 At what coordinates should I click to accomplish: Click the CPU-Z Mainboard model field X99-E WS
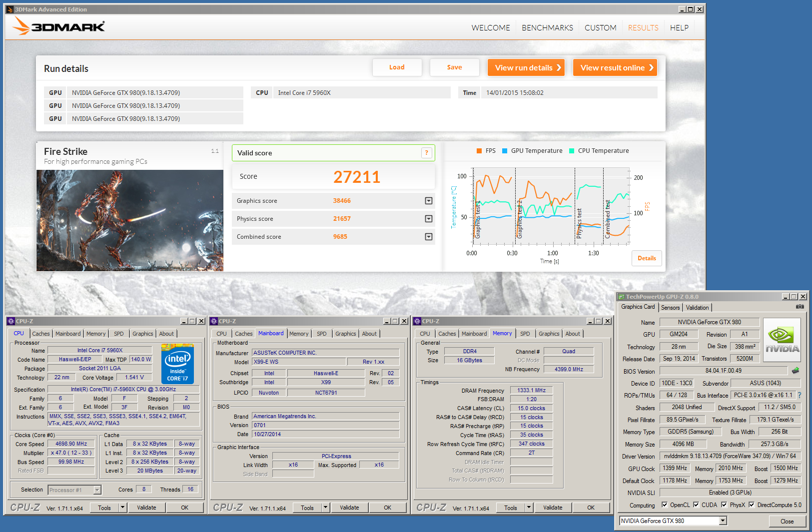click(x=299, y=362)
